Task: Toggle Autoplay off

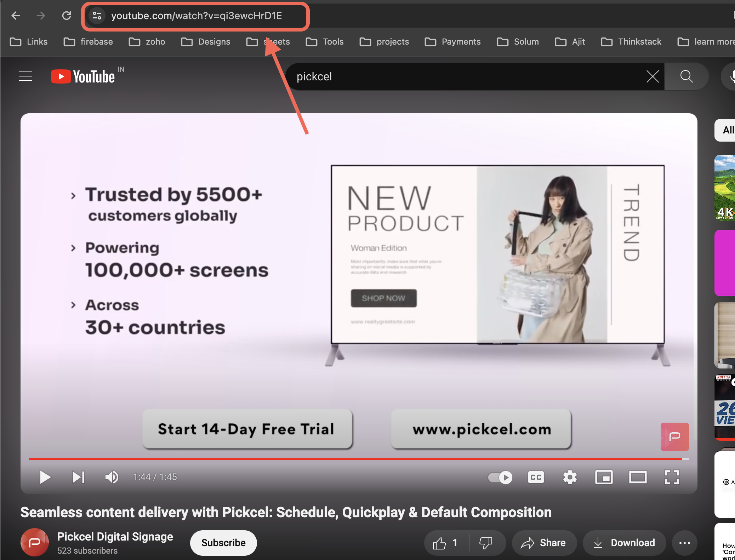Action: tap(500, 477)
